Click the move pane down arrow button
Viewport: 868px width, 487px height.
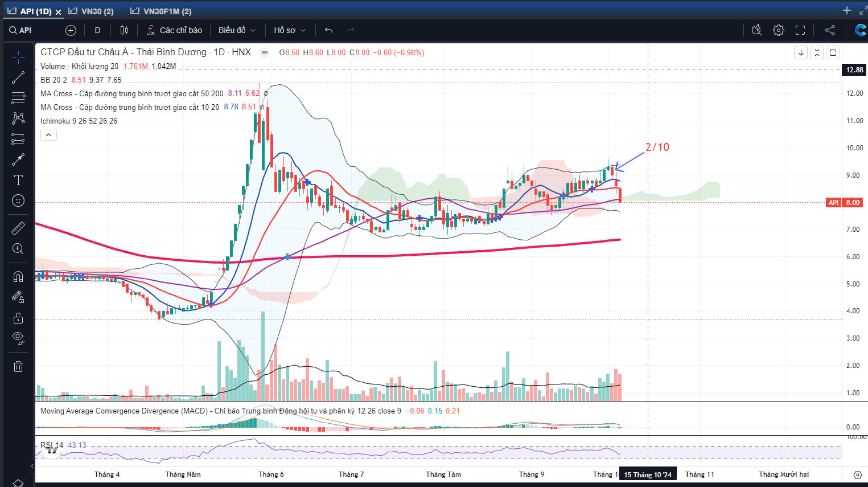point(801,52)
